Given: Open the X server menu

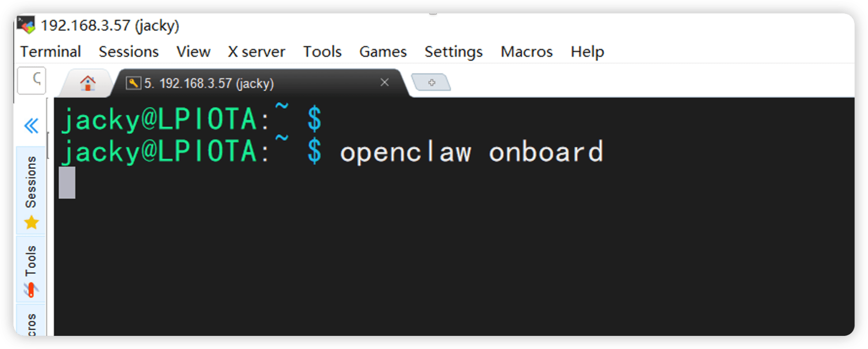Looking at the screenshot, I should (x=256, y=51).
